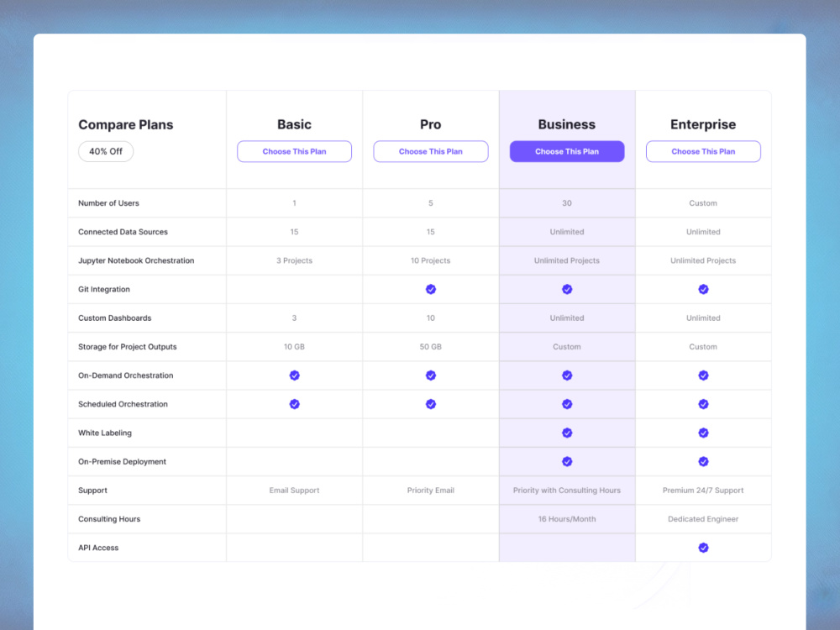Screen dimensions: 840x630
Task: Click the Dedicated Engineer cell
Action: [x=703, y=519]
